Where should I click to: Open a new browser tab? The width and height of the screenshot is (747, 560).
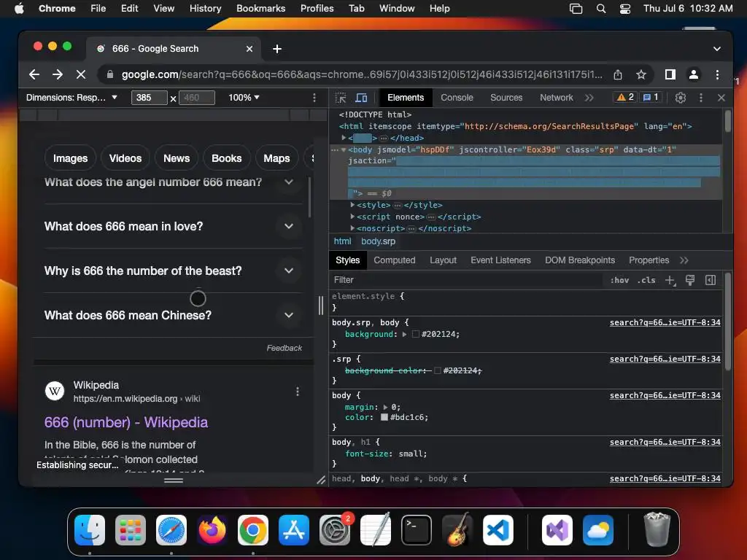click(x=277, y=49)
